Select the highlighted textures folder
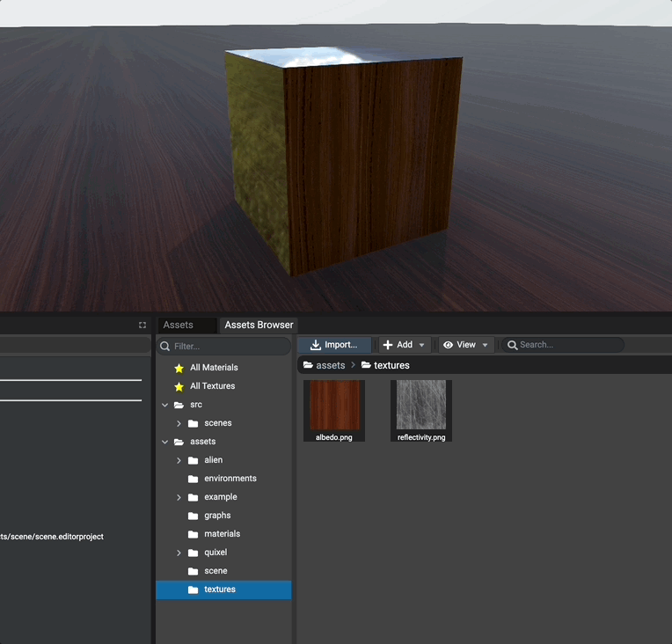The image size is (672, 644). (223, 589)
